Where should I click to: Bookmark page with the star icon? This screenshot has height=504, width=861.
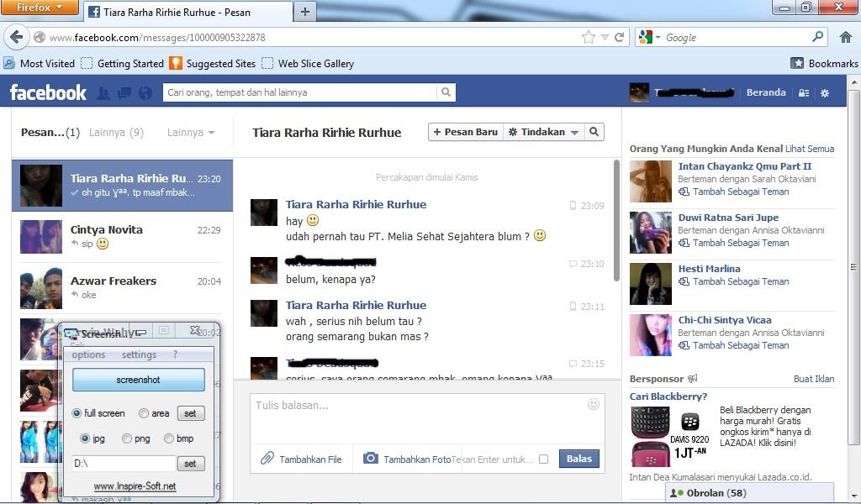[x=588, y=37]
